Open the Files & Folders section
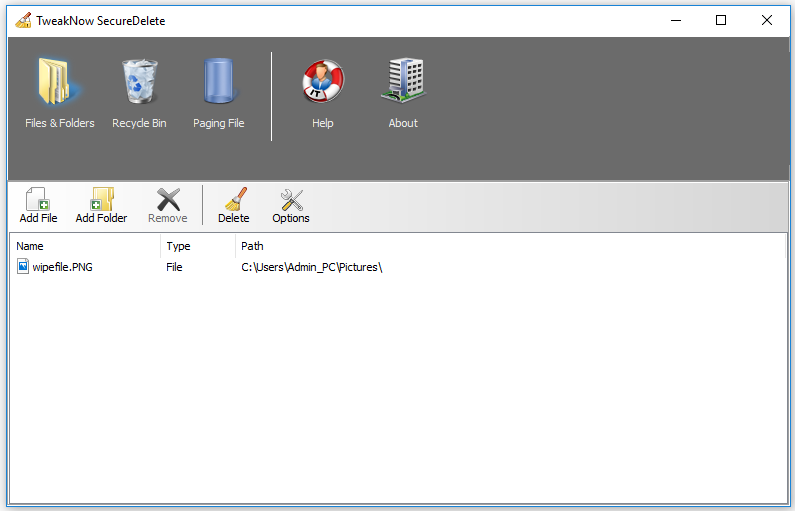 [59, 94]
